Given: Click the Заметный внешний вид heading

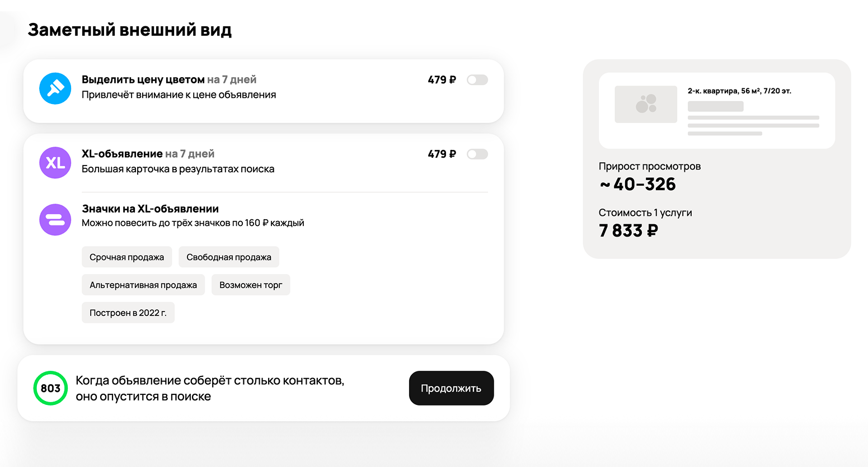Looking at the screenshot, I should pos(129,30).
